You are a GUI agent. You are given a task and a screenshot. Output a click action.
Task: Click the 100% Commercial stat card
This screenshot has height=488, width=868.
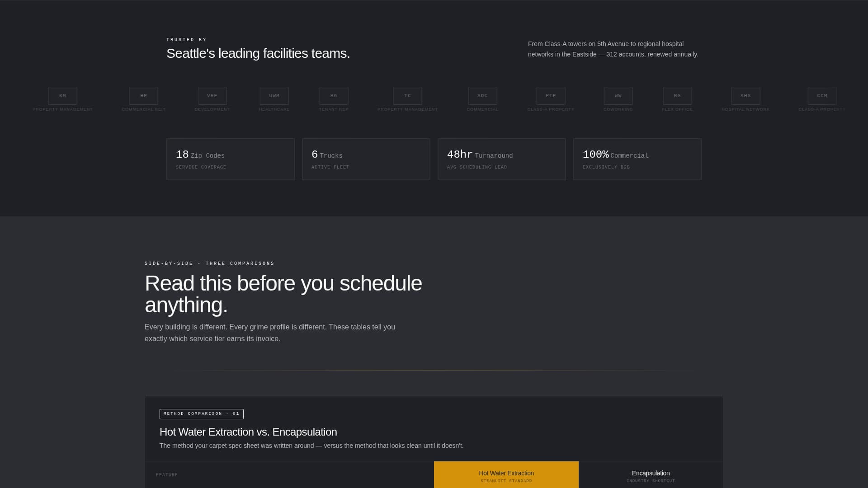637,160
